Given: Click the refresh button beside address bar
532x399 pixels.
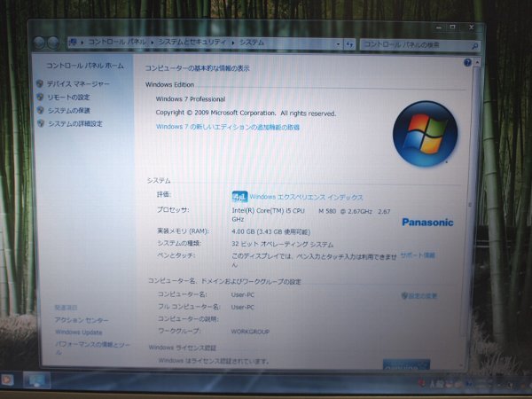Looking at the screenshot, I should click(x=349, y=44).
